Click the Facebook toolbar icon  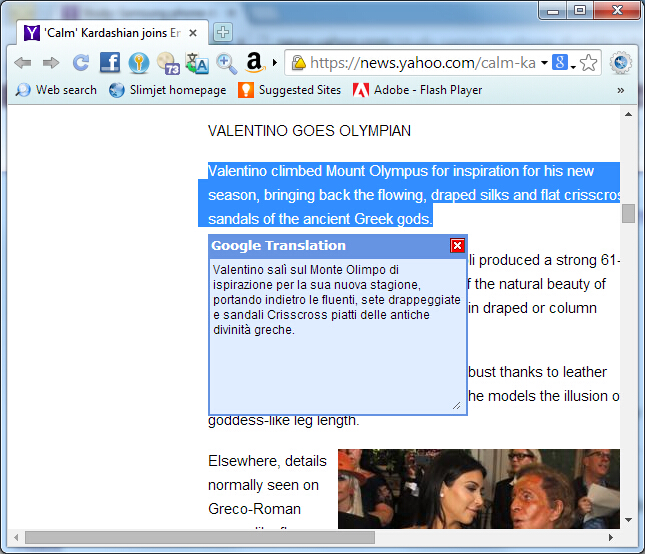pyautogui.click(x=110, y=63)
